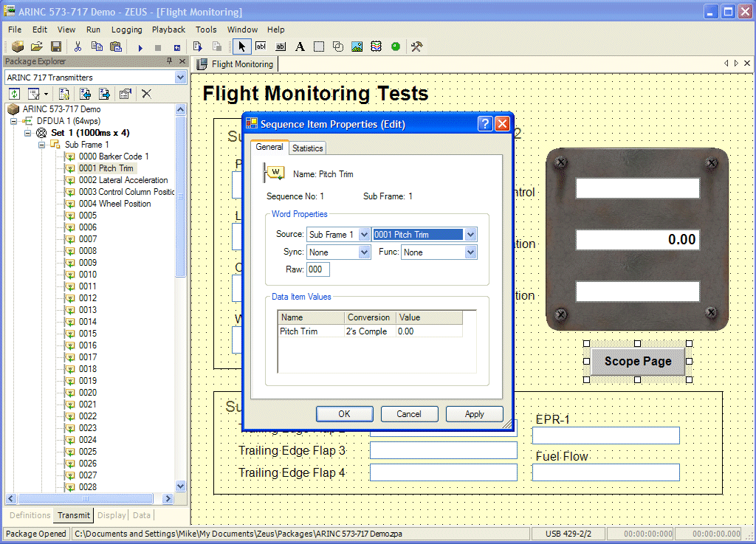Click the tree horizontal scrollbar right arrow

168,499
